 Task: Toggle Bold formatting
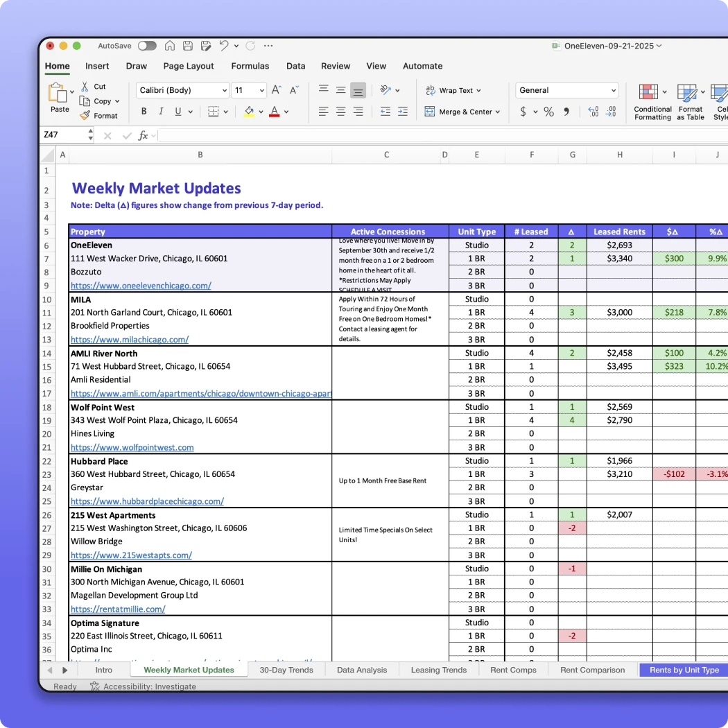point(144,112)
